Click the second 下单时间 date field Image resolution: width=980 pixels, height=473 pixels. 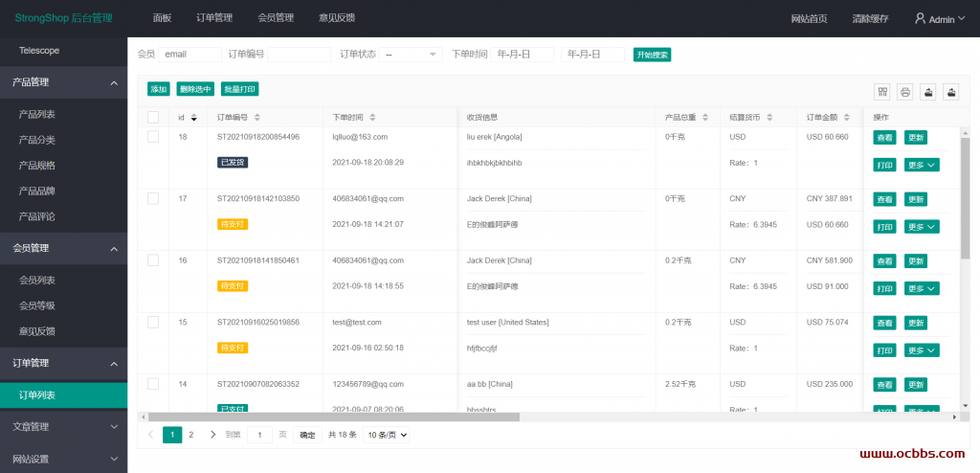592,55
